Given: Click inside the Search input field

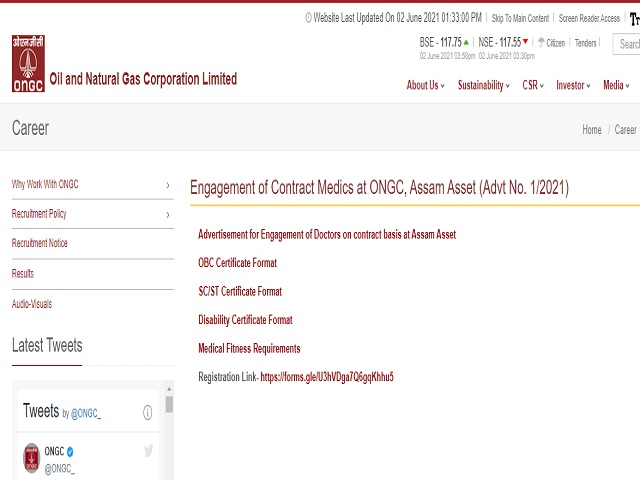Looking at the screenshot, I should coord(627,44).
